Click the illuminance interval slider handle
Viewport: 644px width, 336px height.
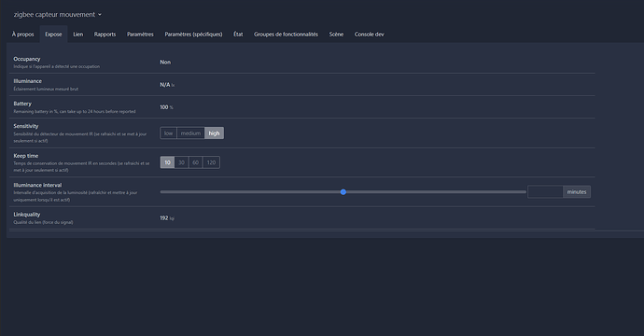click(x=343, y=192)
